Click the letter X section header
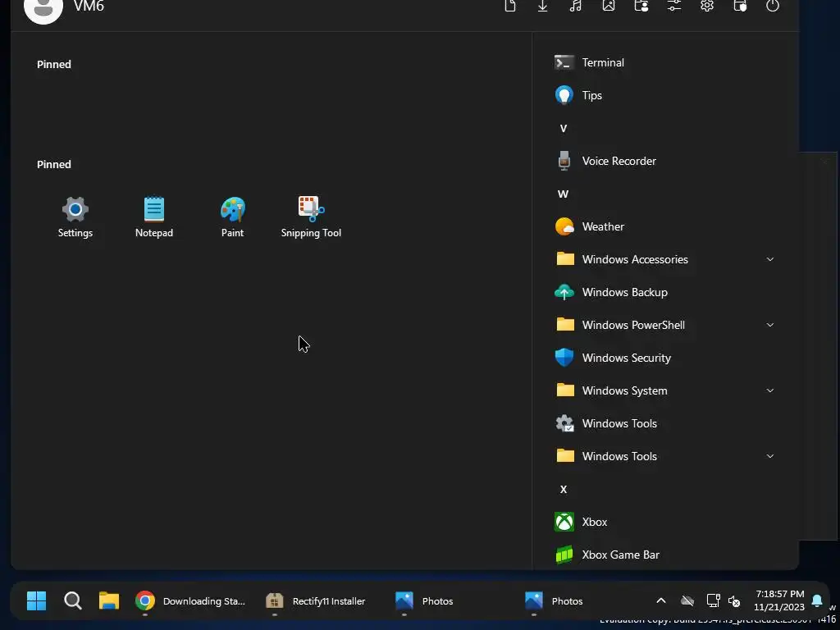Viewport: 840px width, 630px height. pos(563,489)
